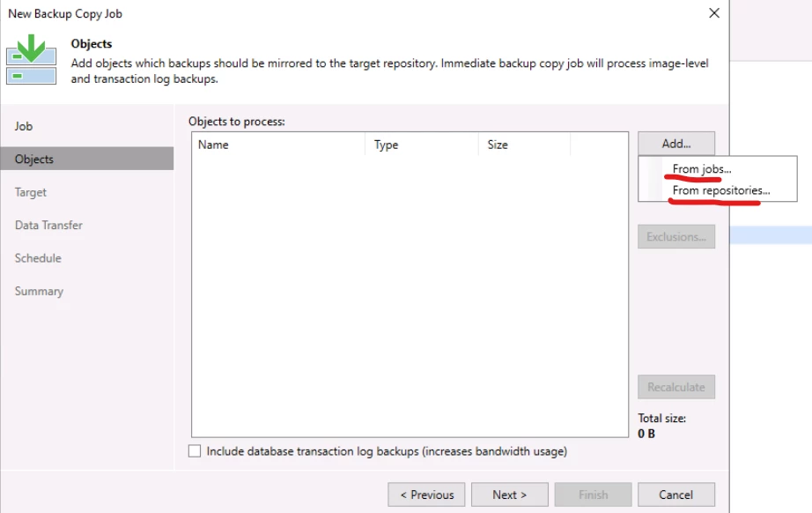Choose From repositories... menu entry

pos(721,190)
